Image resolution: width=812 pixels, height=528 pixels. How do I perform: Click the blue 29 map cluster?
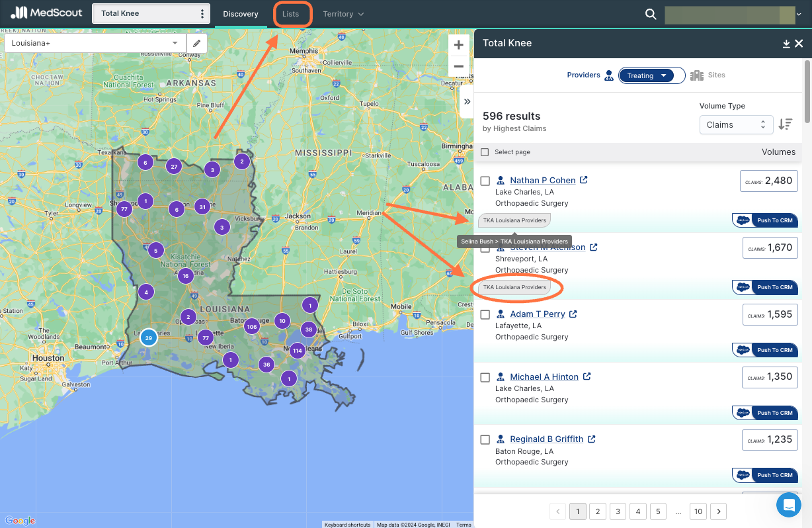click(x=149, y=338)
